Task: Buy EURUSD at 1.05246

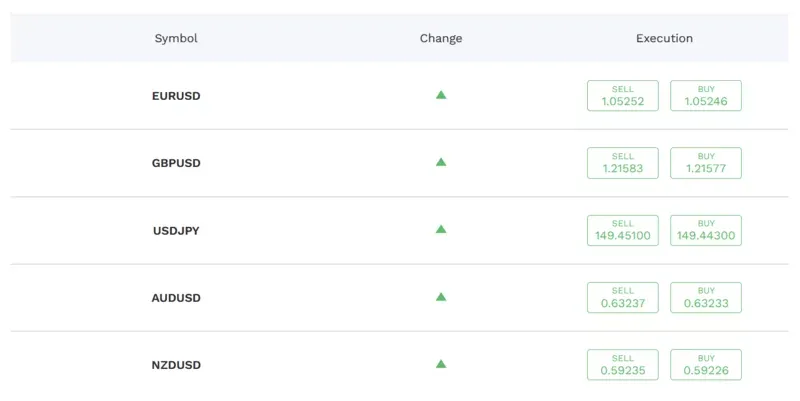Action: pos(706,95)
